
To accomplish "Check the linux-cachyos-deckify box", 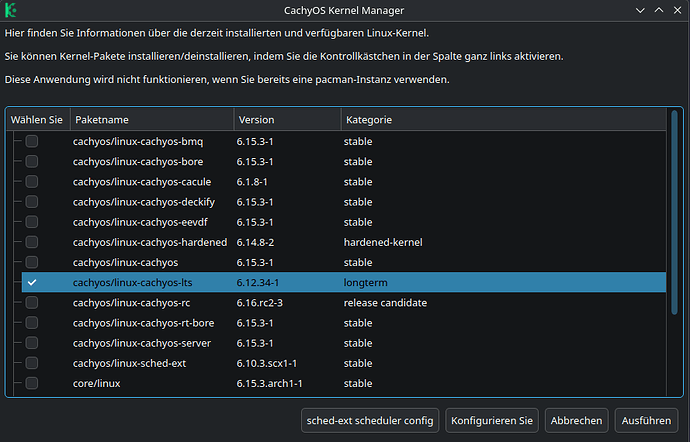I will (32, 202).
